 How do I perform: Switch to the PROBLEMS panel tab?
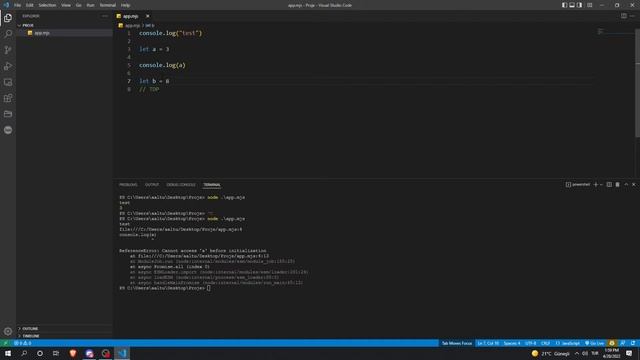[x=128, y=185]
